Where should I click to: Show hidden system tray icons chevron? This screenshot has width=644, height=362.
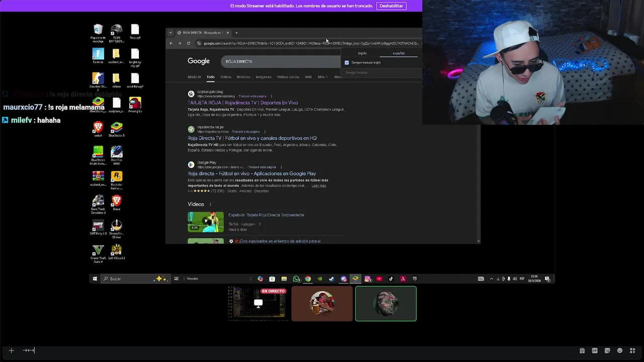492,279
